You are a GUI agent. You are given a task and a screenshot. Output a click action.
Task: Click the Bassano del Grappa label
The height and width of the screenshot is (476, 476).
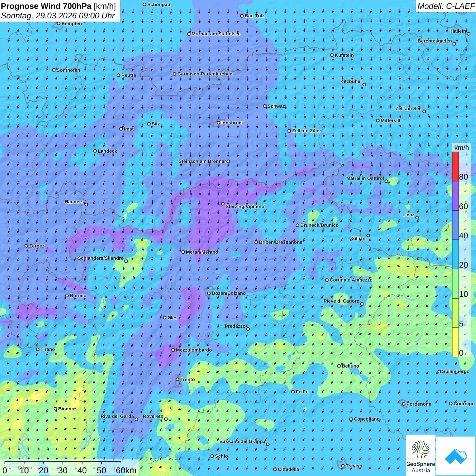tap(242, 441)
